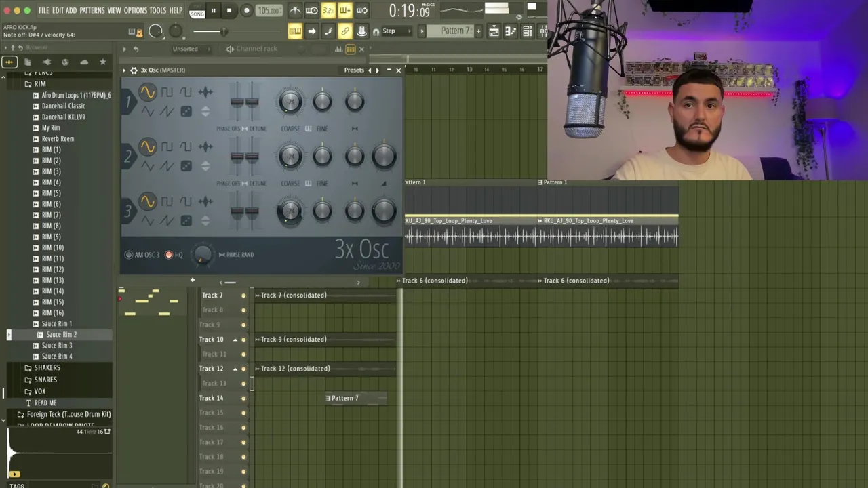Toggle Song mode switch
The width and height of the screenshot is (868, 488).
(197, 12)
